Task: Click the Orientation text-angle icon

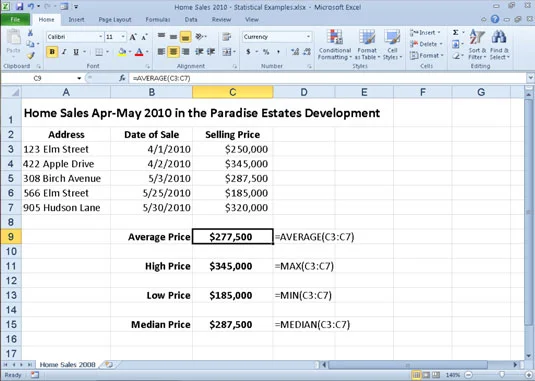Action: pos(199,36)
